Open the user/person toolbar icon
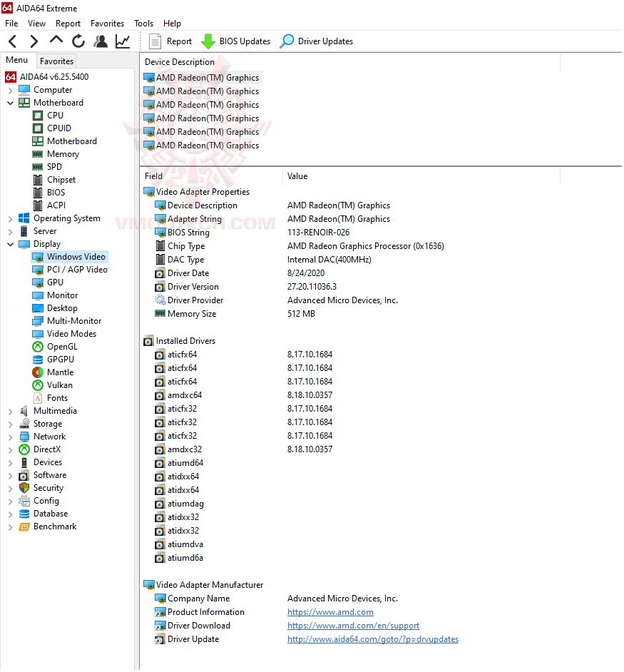The image size is (624, 672). pos(101,41)
